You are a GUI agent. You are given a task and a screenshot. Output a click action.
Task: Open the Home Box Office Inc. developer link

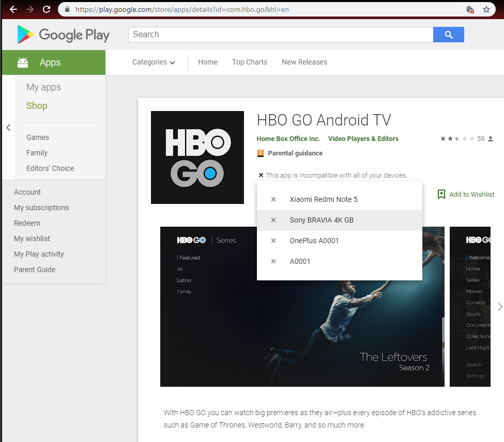click(288, 139)
